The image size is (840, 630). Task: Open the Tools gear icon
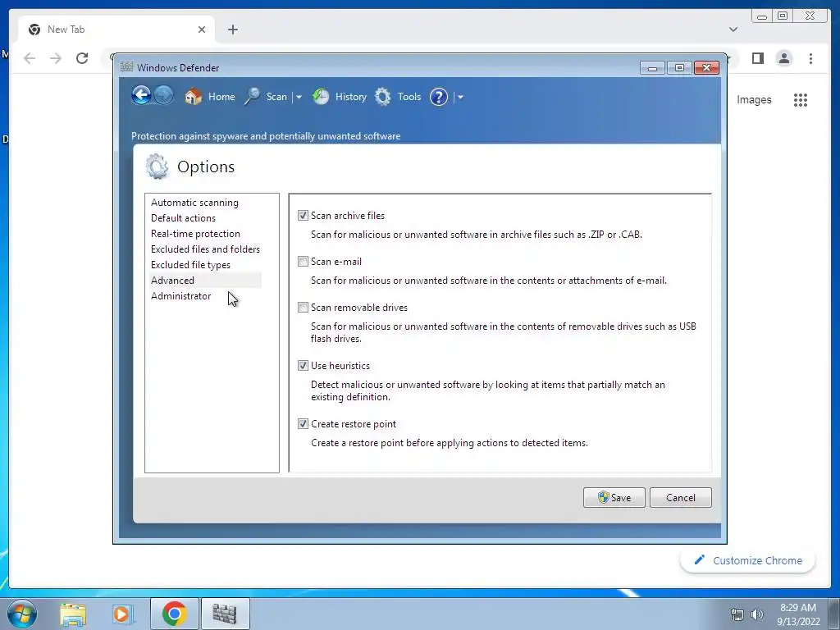click(x=383, y=97)
